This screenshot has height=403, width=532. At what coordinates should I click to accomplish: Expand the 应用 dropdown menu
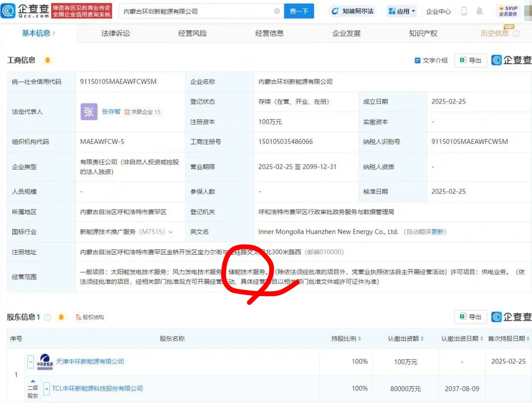click(x=402, y=11)
